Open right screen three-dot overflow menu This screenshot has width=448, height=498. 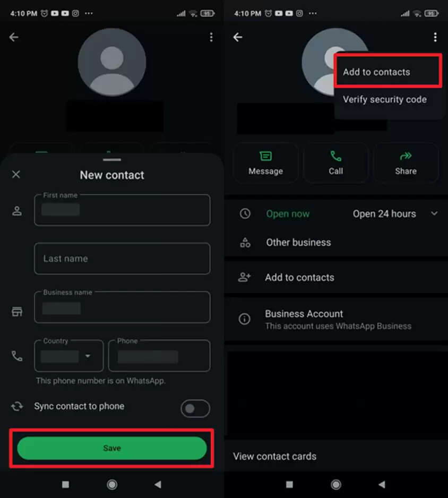click(x=435, y=37)
